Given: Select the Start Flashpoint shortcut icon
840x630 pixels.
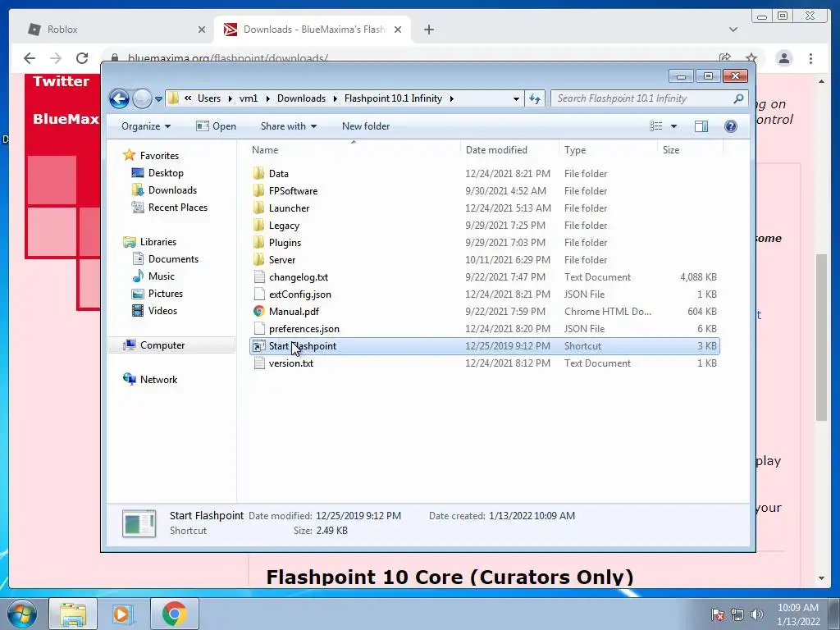Looking at the screenshot, I should click(x=258, y=346).
